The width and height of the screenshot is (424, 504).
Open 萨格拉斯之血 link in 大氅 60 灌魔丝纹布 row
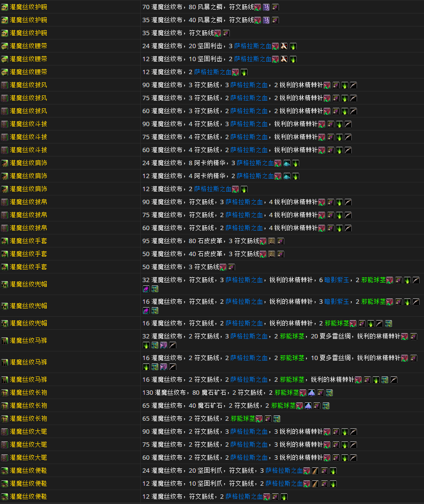(x=249, y=457)
